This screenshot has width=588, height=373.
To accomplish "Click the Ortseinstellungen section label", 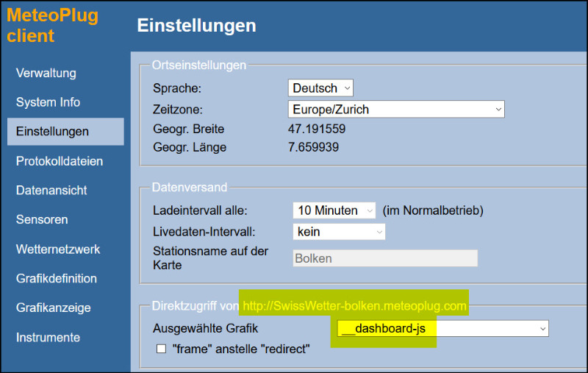I will pyautogui.click(x=199, y=65).
